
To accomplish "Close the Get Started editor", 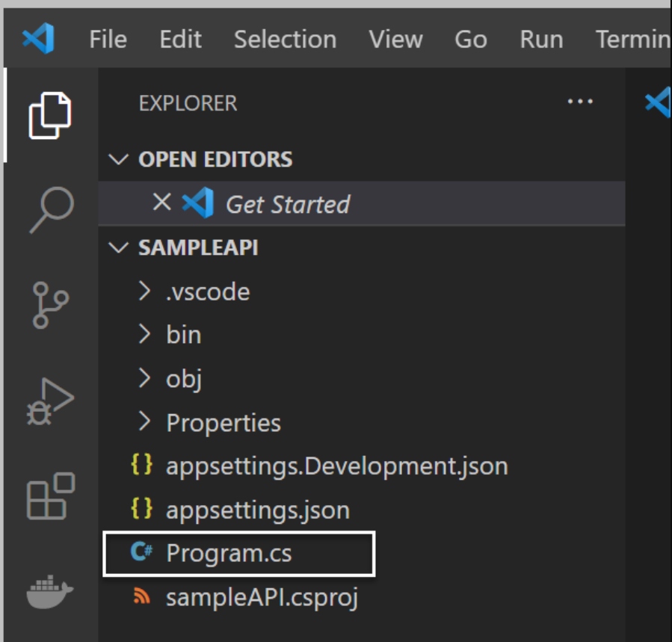I will (161, 203).
